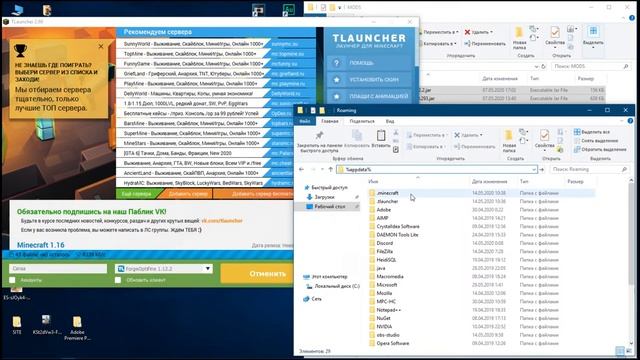Switch to Share tab in Roaming window
This screenshot has width=640, height=360.
(x=362, y=121)
